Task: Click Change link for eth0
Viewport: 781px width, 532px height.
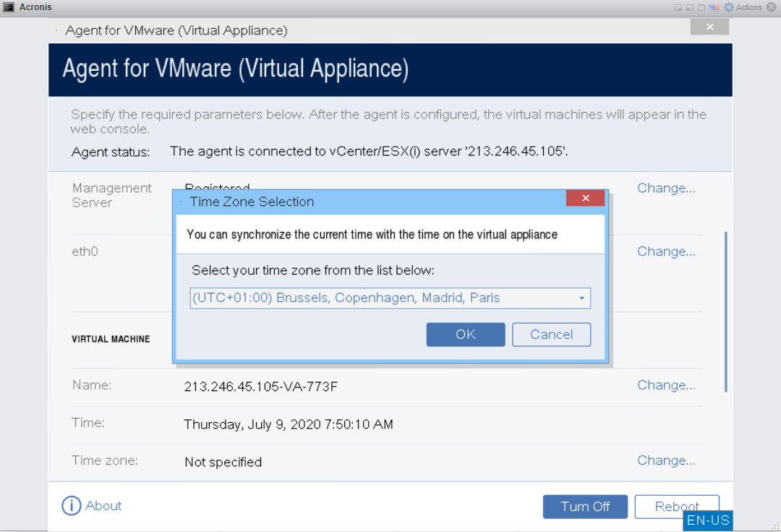Action: [666, 252]
